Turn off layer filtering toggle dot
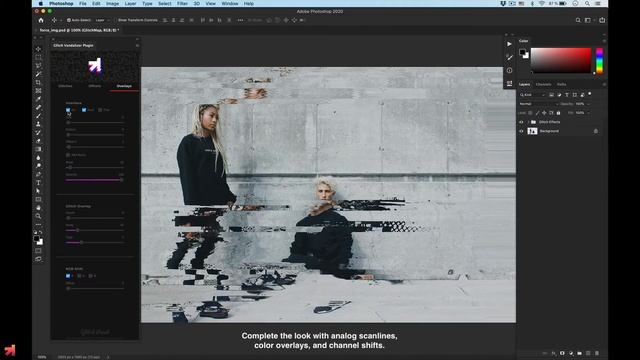The height and width of the screenshot is (360, 640). [589, 94]
